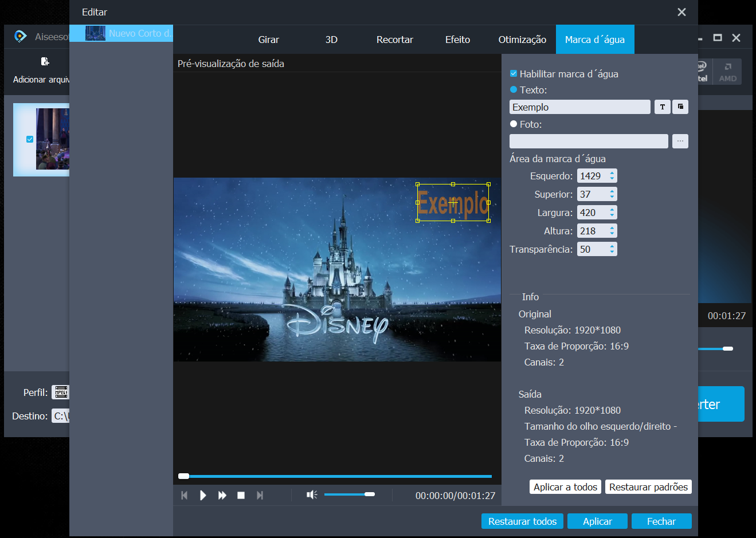Mute the preview audio using the speaker icon
This screenshot has width=756, height=538.
[311, 494]
